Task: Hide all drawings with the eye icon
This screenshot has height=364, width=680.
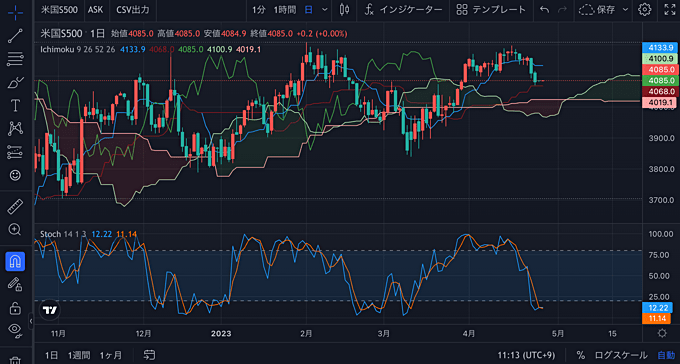Action: 16,331
